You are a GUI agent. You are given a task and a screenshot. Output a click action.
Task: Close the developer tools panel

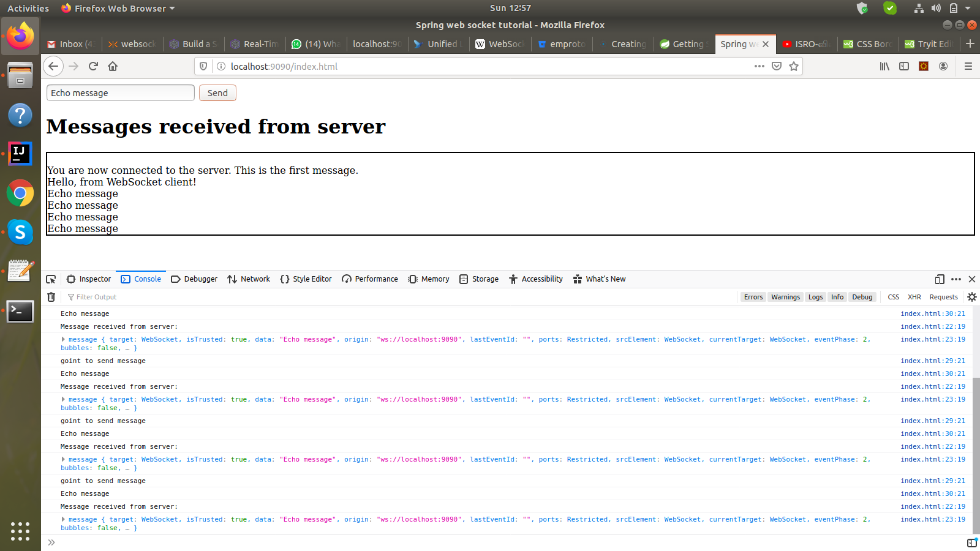pyautogui.click(x=972, y=279)
